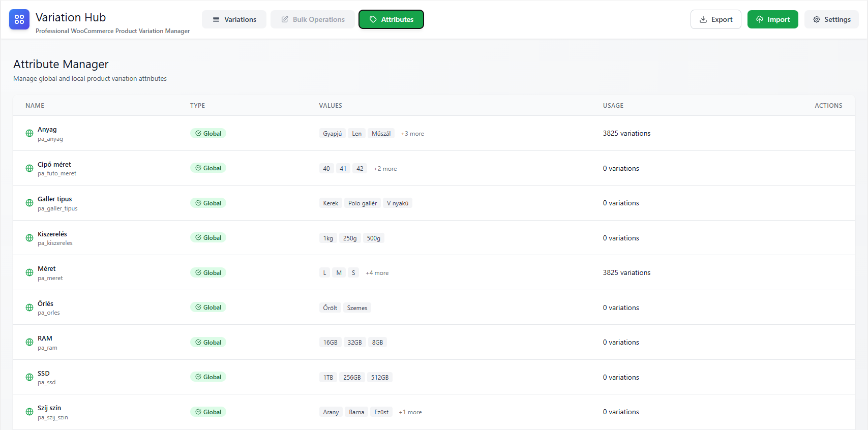Open the Settings panel

831,19
